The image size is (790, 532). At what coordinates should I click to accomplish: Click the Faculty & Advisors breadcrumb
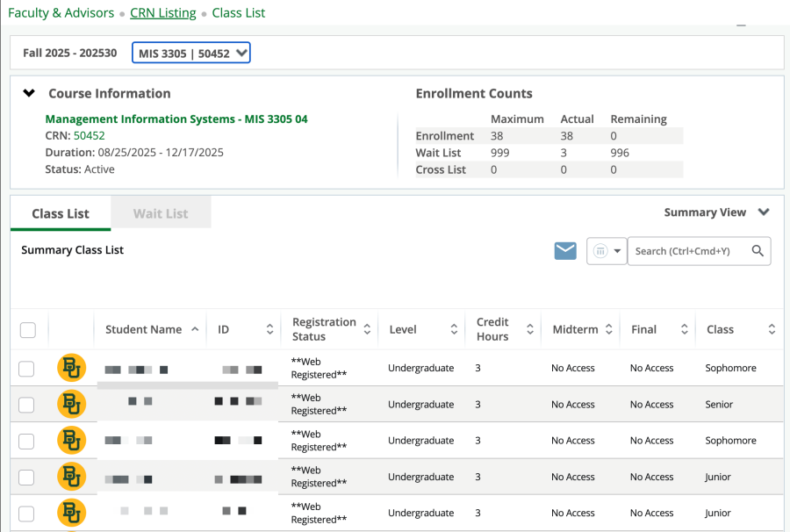coord(61,12)
